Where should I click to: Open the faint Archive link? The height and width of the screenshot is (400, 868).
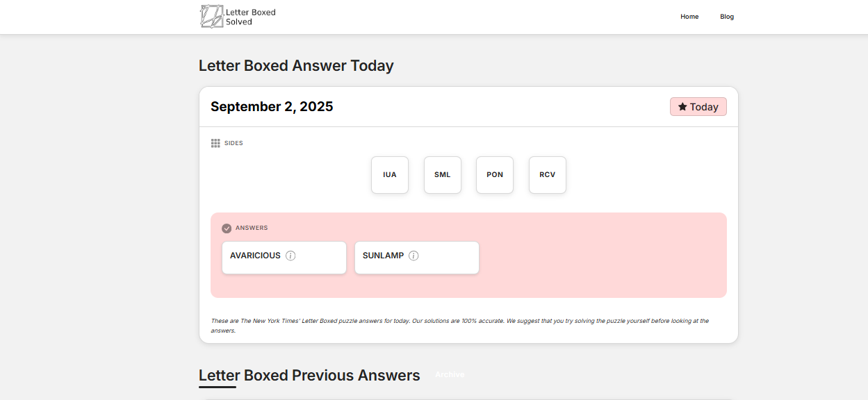tap(450, 375)
